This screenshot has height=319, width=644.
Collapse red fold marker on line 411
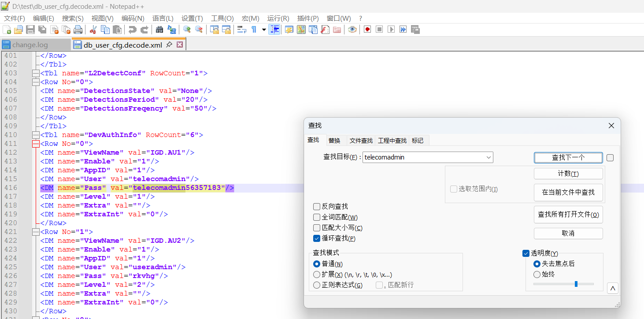pos(36,144)
